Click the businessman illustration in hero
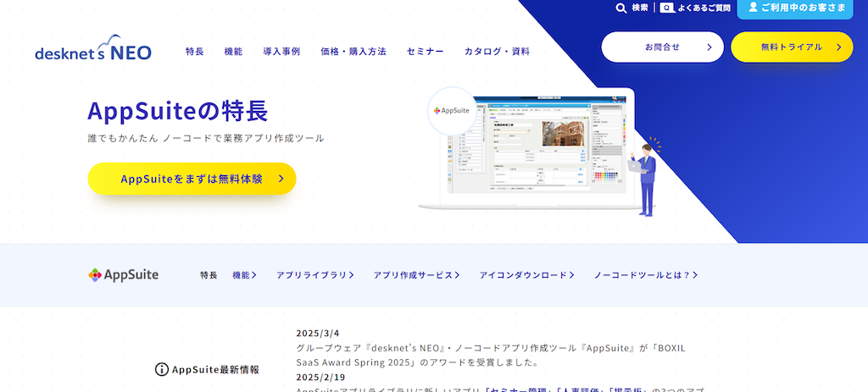The height and width of the screenshot is (392, 868). [644, 177]
